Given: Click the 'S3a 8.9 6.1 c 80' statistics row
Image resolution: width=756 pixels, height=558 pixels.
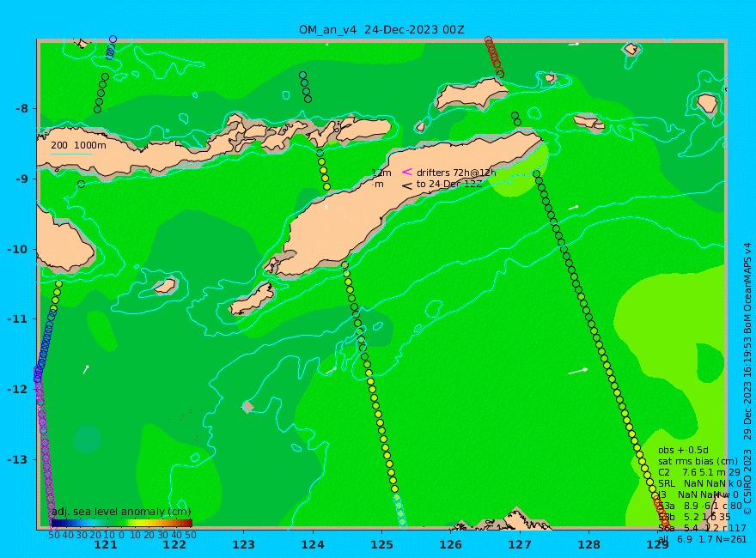Looking at the screenshot, I should tap(700, 506).
